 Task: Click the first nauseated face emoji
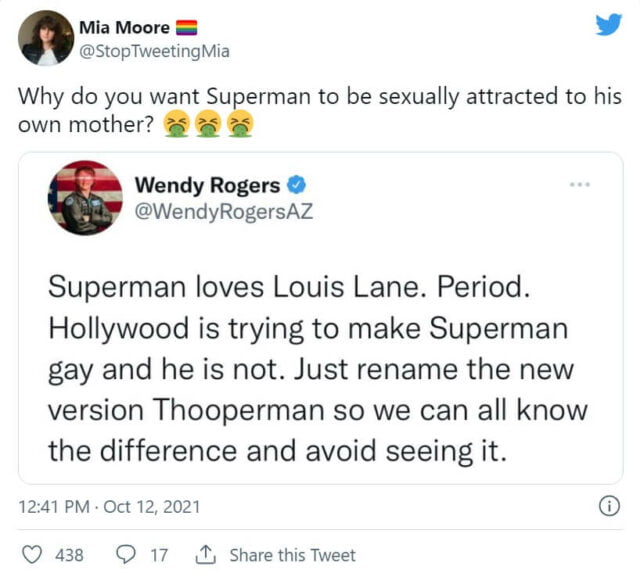[174, 125]
